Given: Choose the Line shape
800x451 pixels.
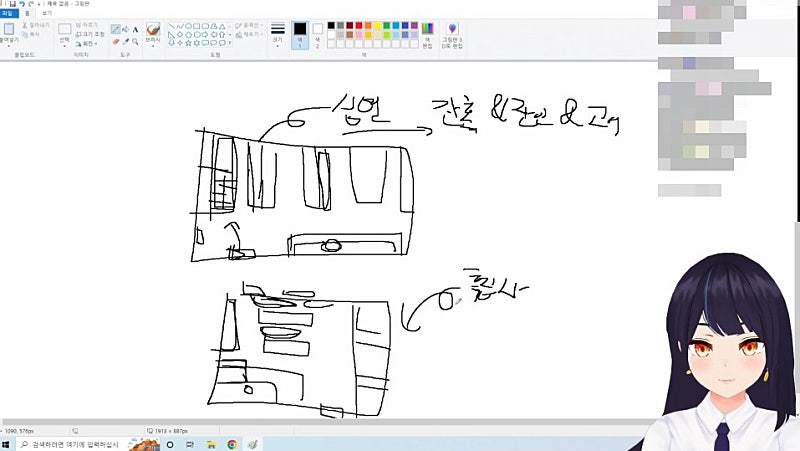Looking at the screenshot, I should tap(171, 26).
